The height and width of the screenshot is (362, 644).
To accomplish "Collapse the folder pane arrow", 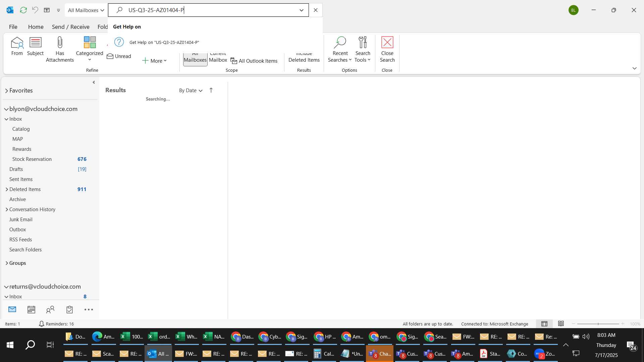I will point(94,82).
